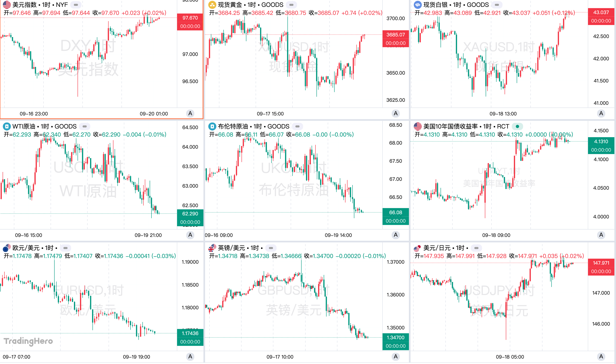Click the oil icon beside 布伦特原油

pos(212,126)
